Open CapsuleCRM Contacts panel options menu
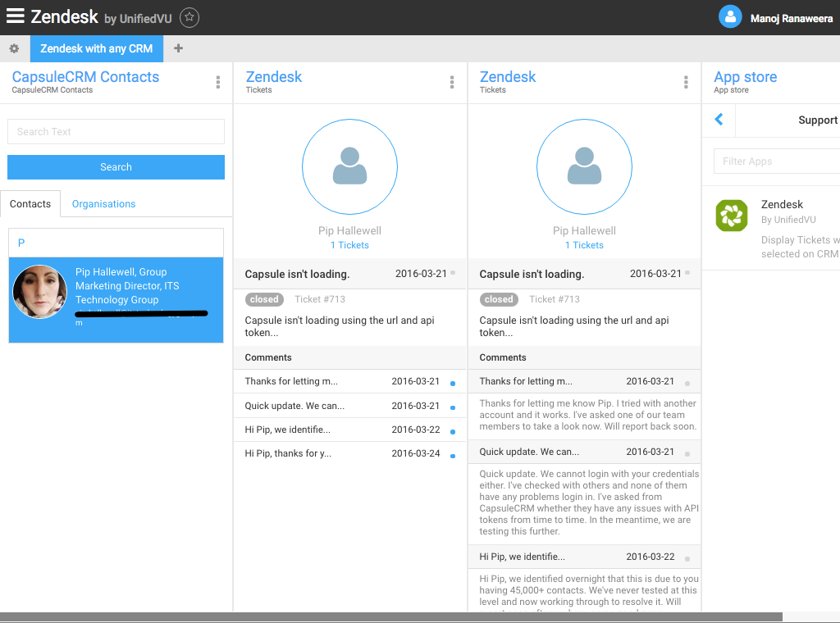This screenshot has width=840, height=623. [x=218, y=82]
